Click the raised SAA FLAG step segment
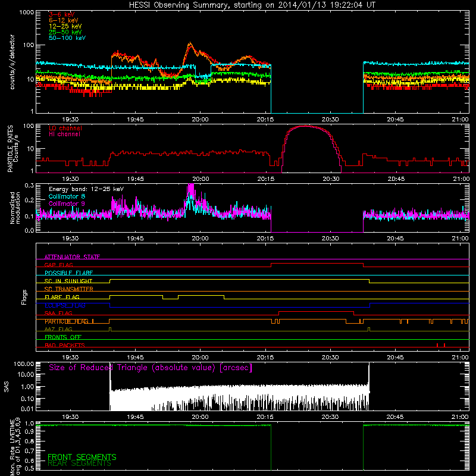Screen dimensions: 476x476 316,312
